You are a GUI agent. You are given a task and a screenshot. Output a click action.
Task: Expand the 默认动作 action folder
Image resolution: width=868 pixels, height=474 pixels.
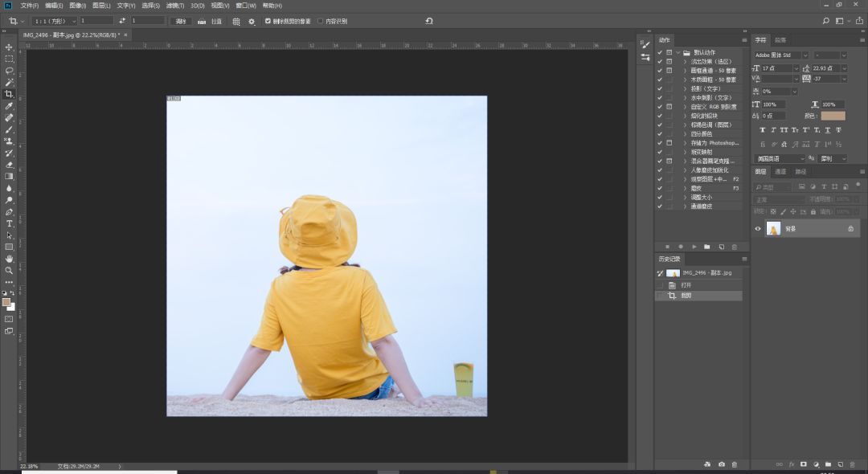coord(678,52)
